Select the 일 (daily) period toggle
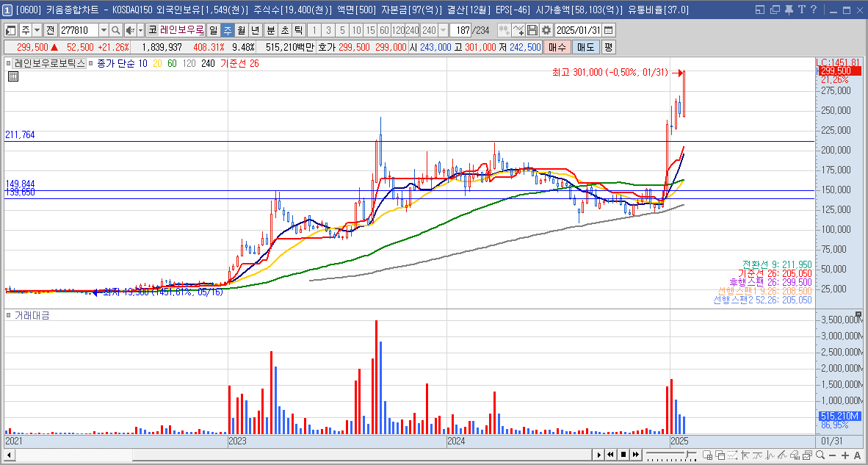The height and width of the screenshot is (465, 868). click(x=213, y=30)
